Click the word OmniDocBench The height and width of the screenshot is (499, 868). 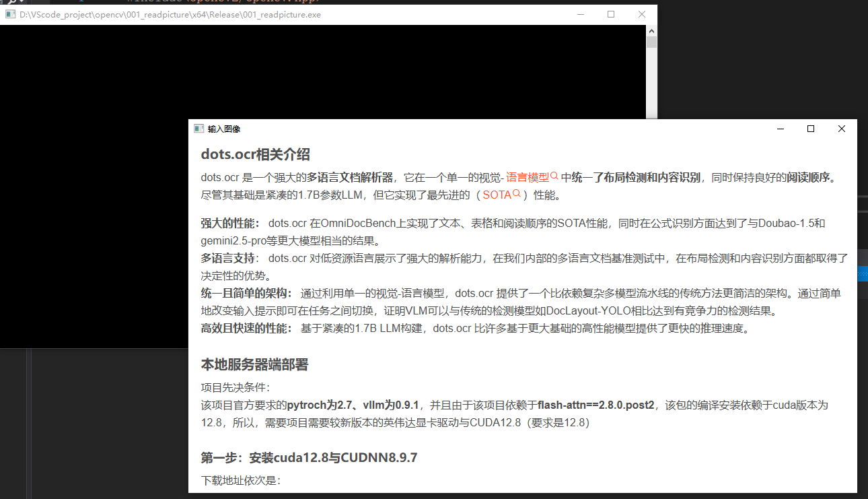coord(357,224)
